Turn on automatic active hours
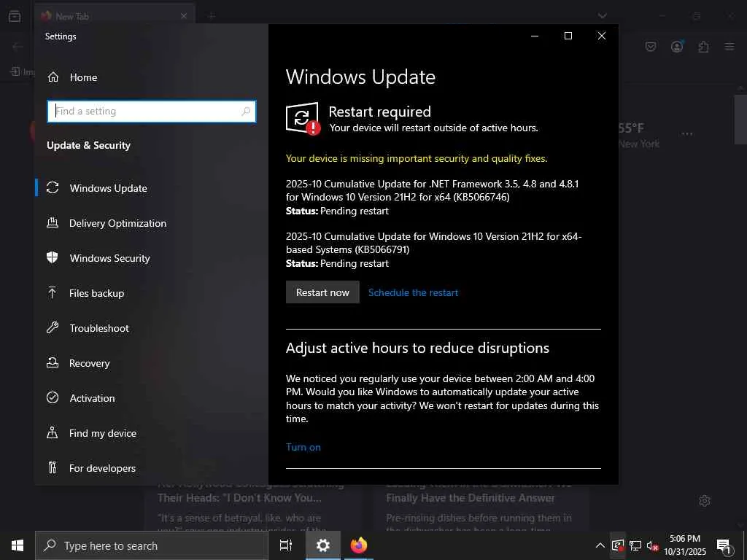 point(303,447)
